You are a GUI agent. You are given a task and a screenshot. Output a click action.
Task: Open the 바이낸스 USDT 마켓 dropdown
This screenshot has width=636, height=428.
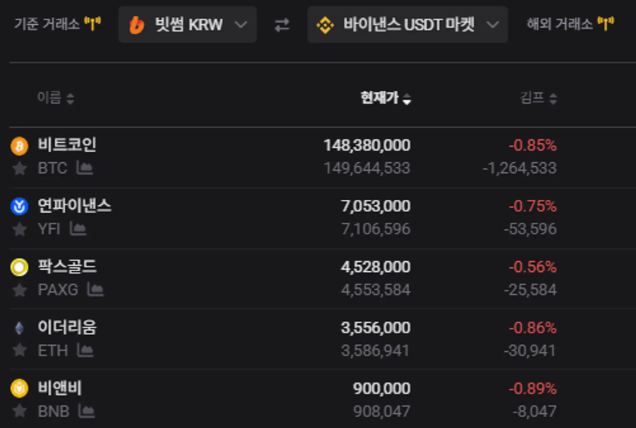[407, 25]
